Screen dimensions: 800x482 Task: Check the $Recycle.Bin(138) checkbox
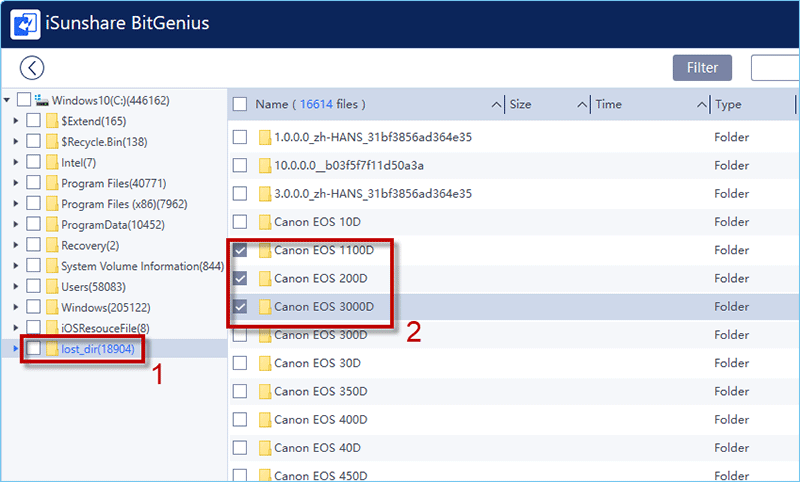coord(33,141)
